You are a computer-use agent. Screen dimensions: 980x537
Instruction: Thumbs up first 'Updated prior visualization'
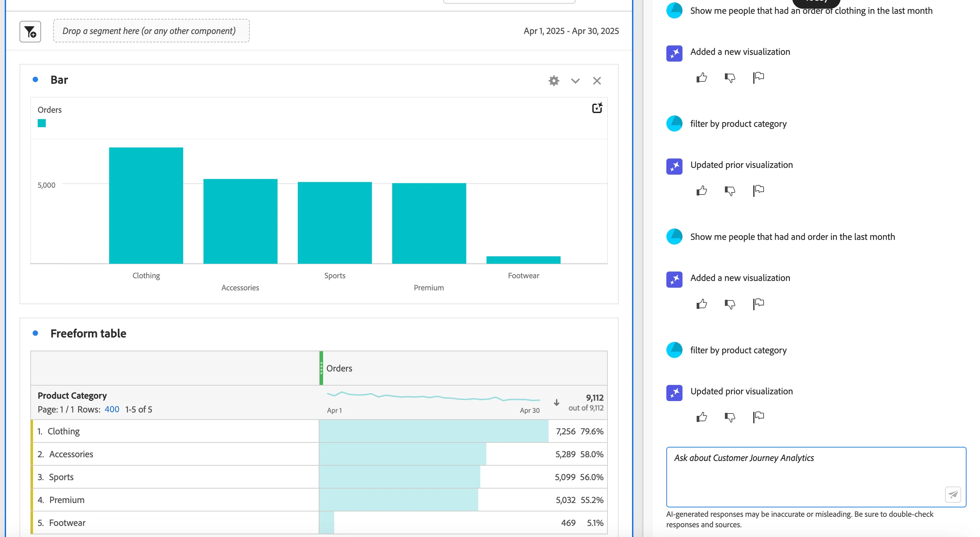(x=702, y=190)
